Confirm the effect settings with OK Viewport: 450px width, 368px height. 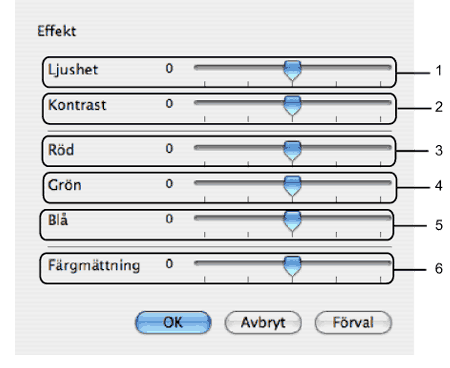pos(173,322)
